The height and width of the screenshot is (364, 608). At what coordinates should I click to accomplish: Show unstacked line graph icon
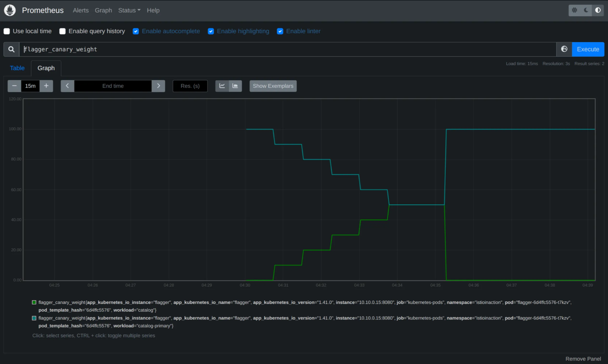click(222, 86)
